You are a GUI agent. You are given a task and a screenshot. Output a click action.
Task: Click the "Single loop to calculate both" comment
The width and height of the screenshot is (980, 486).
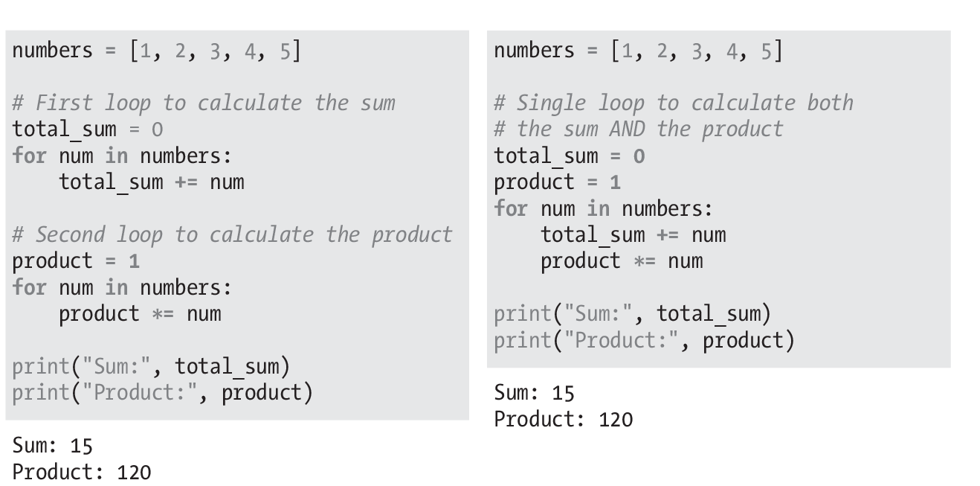tap(674, 103)
